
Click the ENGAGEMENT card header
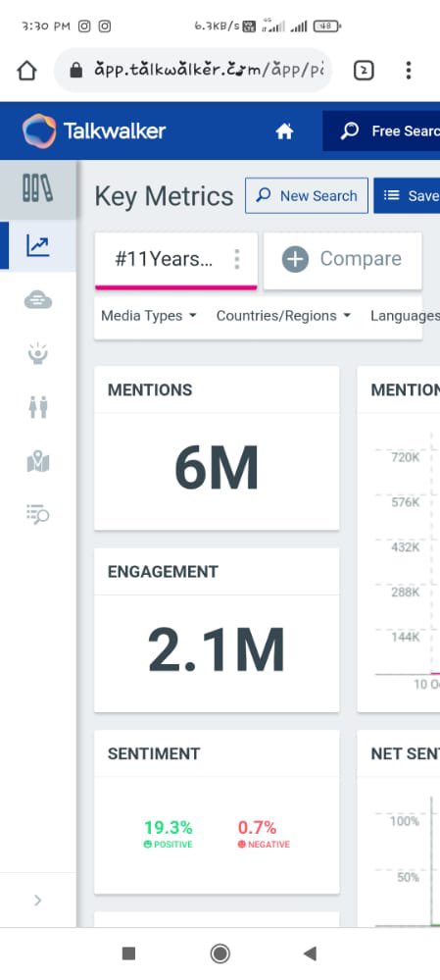pos(163,572)
